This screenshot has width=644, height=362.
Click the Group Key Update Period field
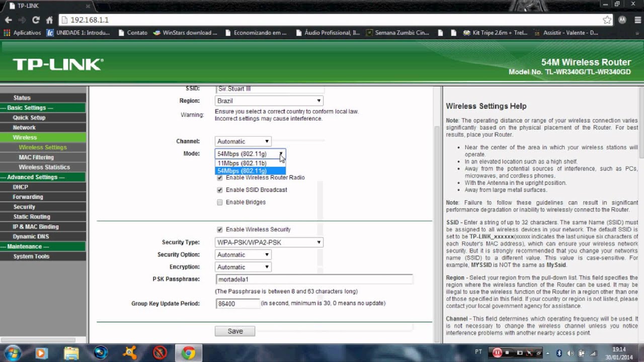tap(237, 304)
